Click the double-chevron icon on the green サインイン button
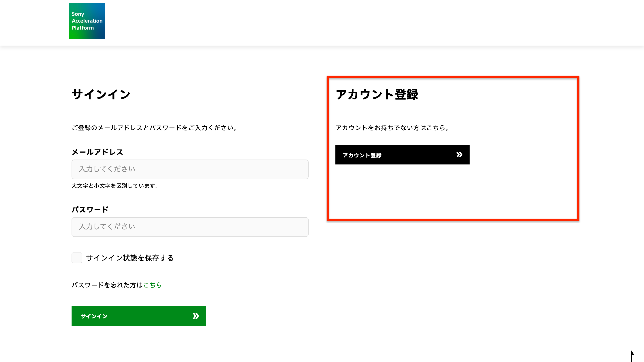Viewport: 644px width, 362px height. (196, 316)
